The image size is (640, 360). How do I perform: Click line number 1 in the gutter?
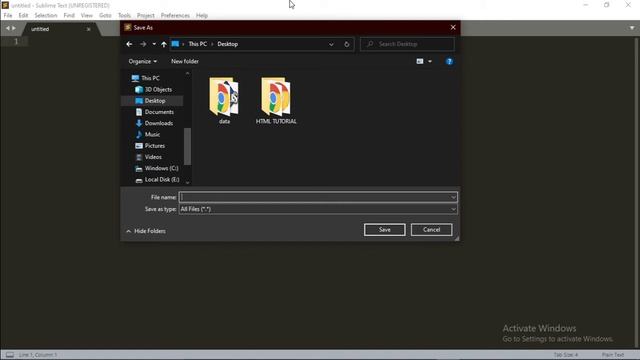click(x=16, y=41)
